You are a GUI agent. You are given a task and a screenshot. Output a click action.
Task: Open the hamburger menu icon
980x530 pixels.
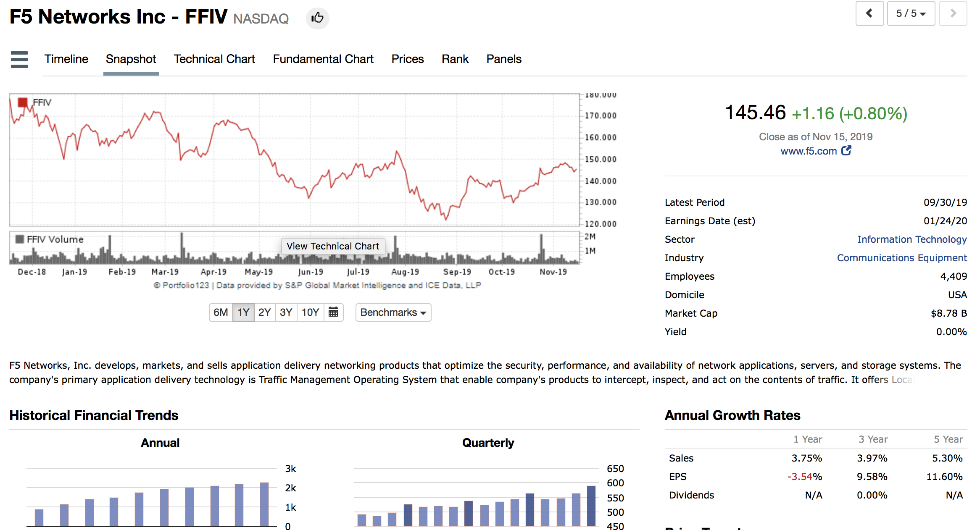[x=19, y=59]
